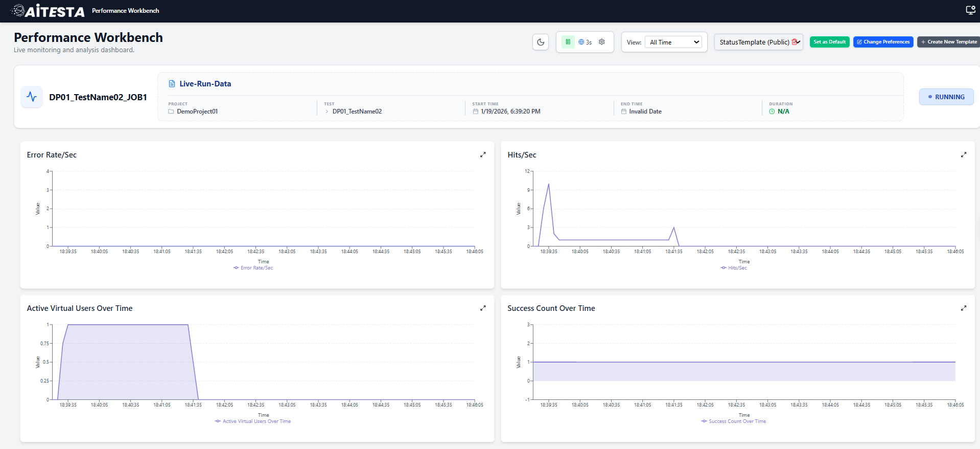Expand the Error Rate/Sec chart to fullscreen

click(483, 155)
